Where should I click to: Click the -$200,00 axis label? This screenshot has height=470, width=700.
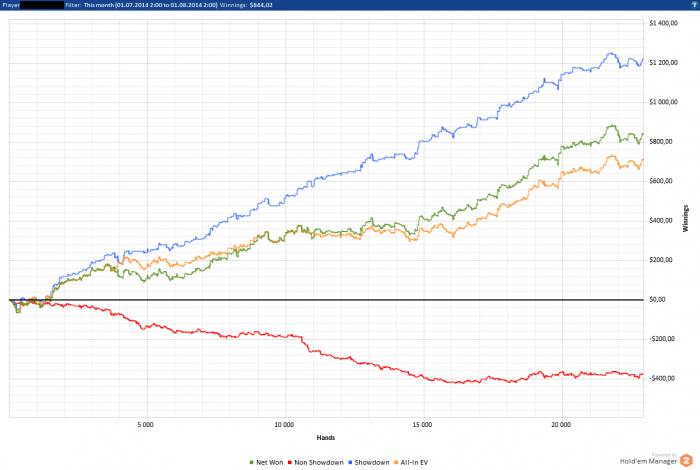pyautogui.click(x=662, y=339)
